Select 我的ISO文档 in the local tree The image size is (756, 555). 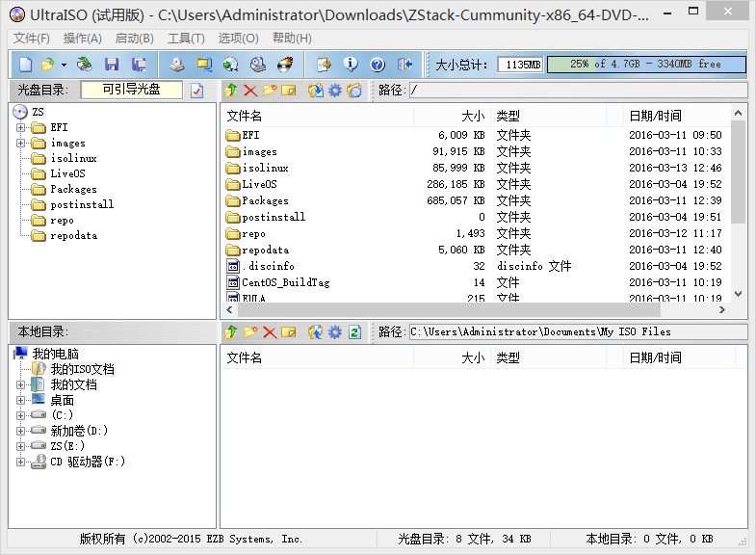pyautogui.click(x=83, y=369)
